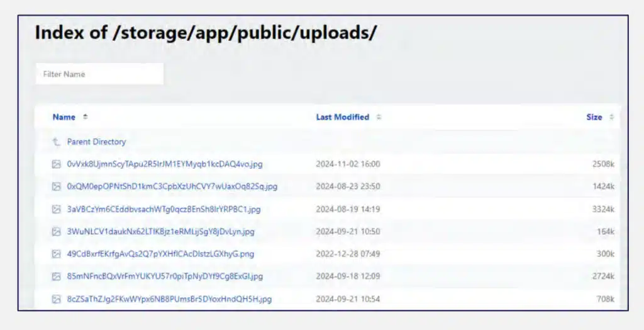Open file starting with 0vVxk8UjmnScy
This screenshot has height=330, width=644.
point(165,164)
